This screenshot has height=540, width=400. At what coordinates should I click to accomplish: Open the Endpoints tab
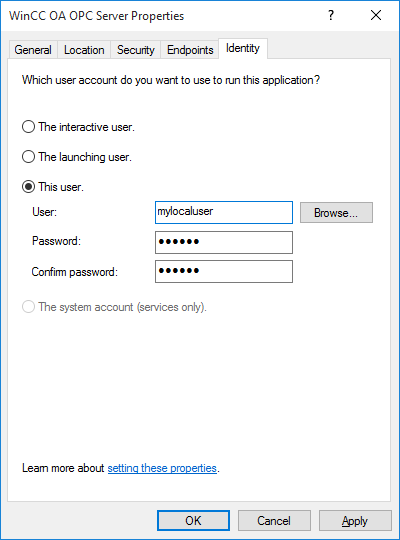click(190, 50)
